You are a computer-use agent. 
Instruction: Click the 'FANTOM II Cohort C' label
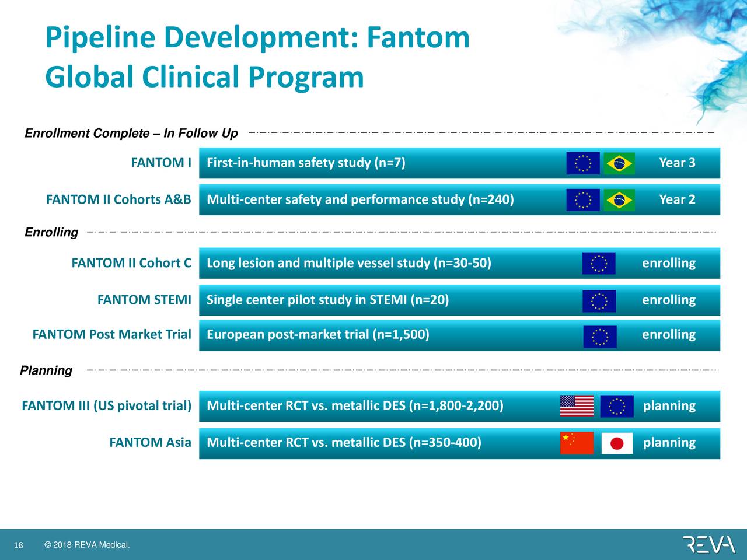click(x=131, y=263)
